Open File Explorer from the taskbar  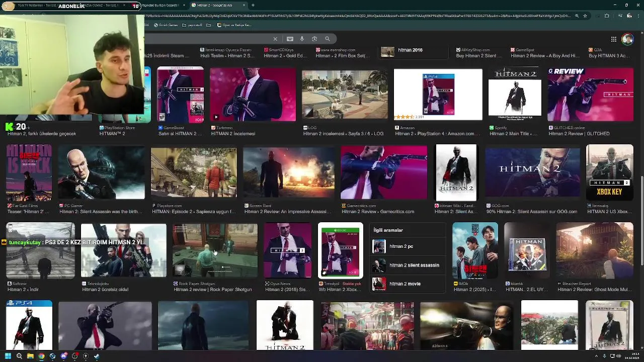tap(30, 356)
